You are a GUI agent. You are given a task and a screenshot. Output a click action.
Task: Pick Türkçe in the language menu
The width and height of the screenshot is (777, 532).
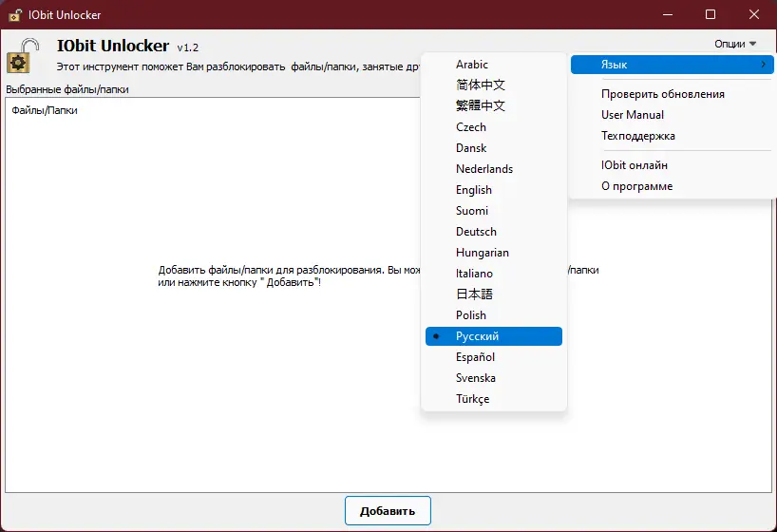(x=494, y=399)
